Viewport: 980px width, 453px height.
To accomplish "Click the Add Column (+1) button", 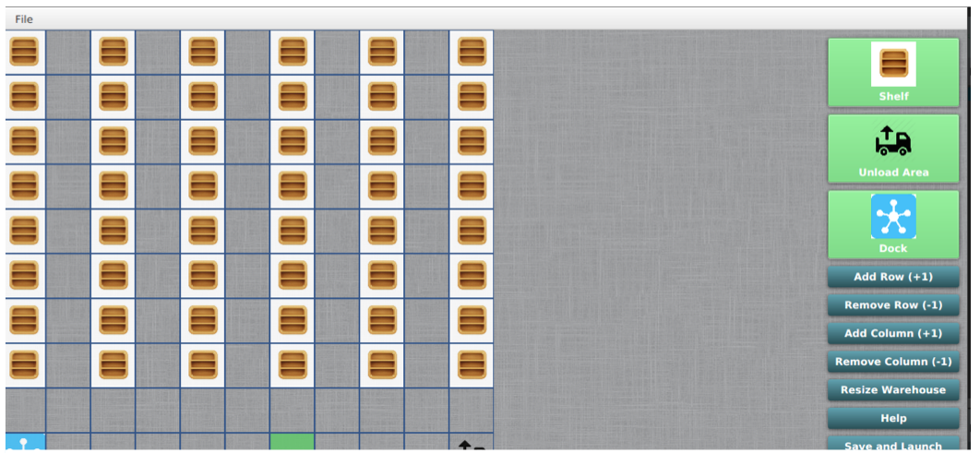I will [x=893, y=333].
